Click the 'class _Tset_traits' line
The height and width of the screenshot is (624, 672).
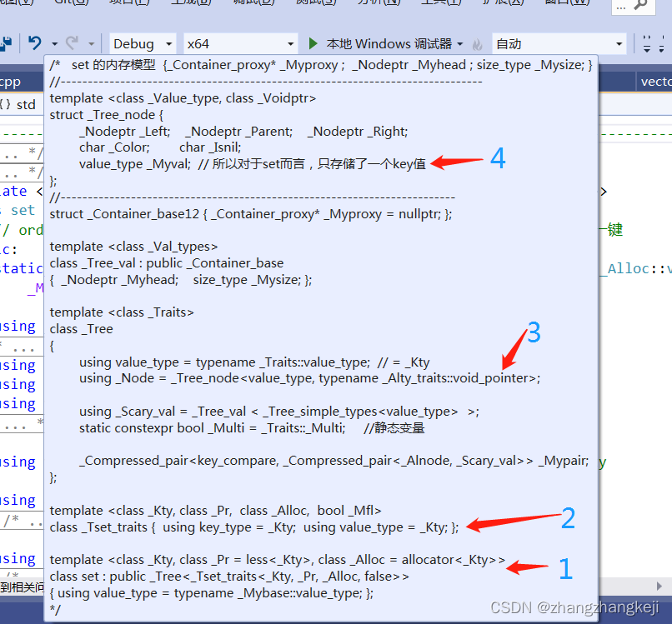(254, 527)
